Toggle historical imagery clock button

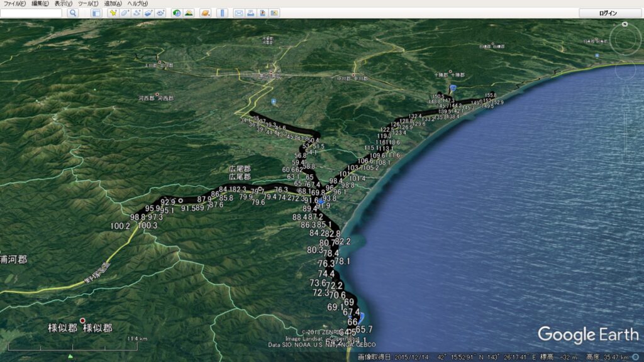(x=177, y=13)
